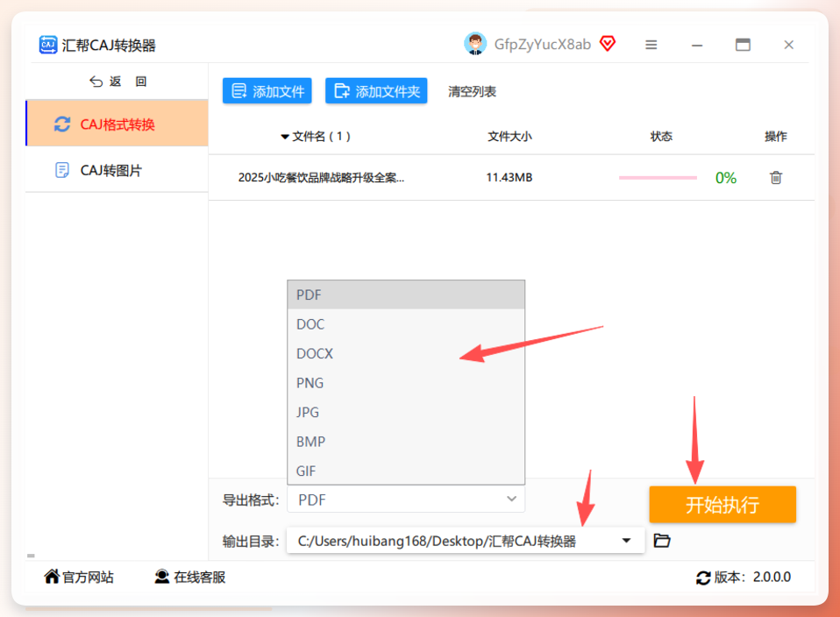Viewport: 840px width, 617px height.
Task: Click the version refresh icon
Action: coord(703,578)
